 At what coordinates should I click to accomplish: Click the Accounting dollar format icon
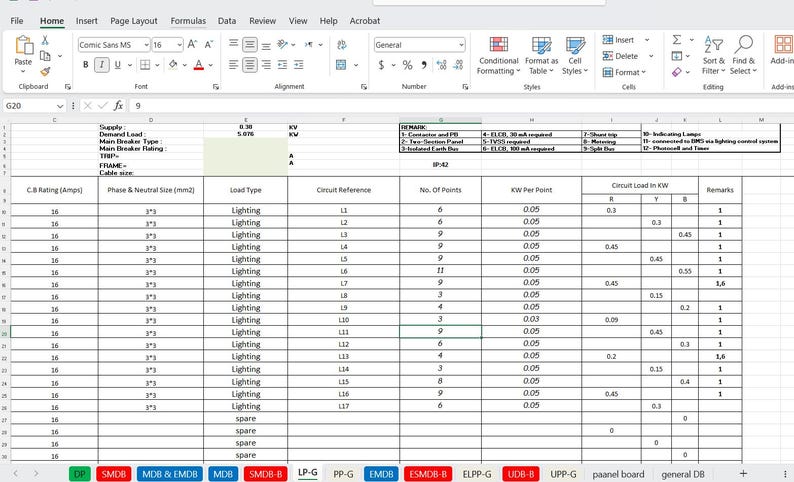pyautogui.click(x=381, y=65)
